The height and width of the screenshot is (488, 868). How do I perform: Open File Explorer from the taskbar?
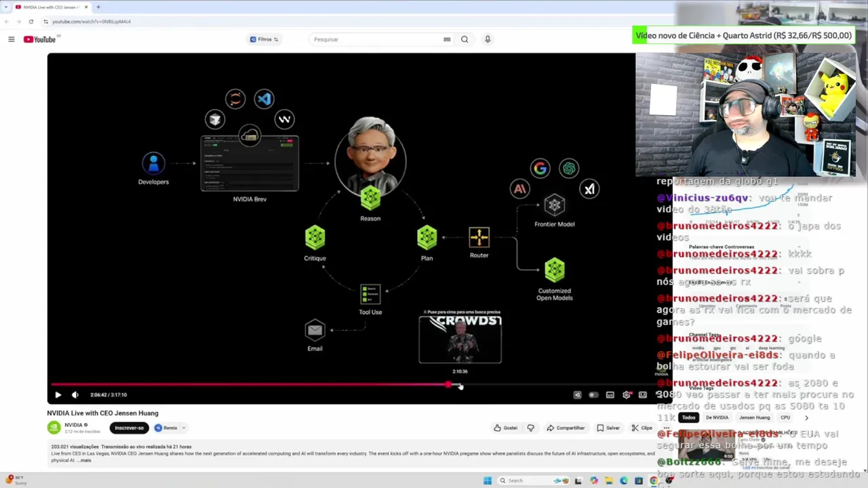(609, 481)
